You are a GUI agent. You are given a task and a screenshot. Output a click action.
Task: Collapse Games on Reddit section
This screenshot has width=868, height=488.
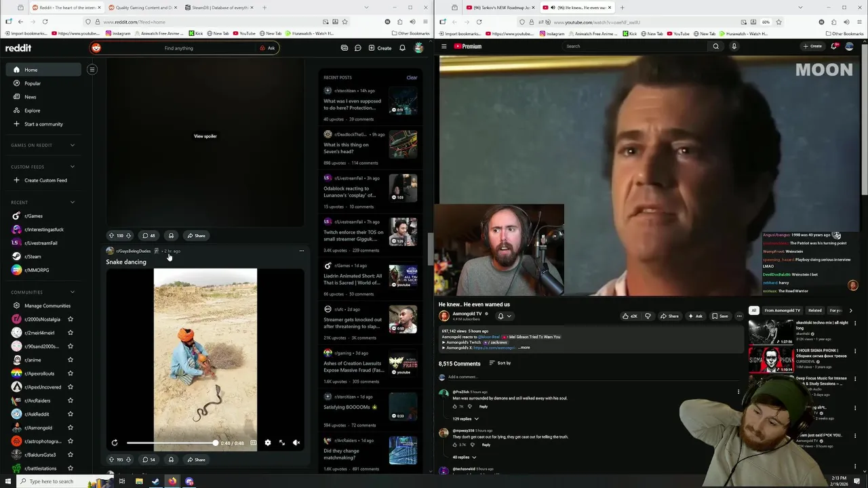click(x=73, y=145)
